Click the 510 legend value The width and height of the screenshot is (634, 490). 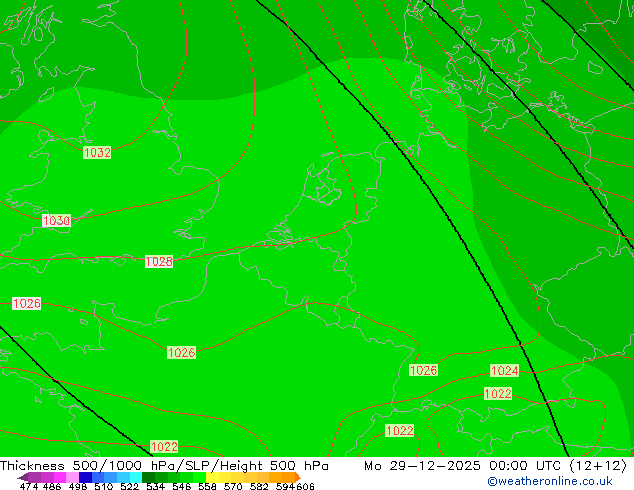click(x=104, y=486)
